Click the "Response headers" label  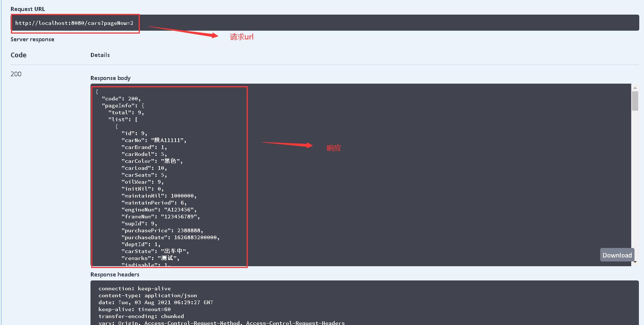(x=115, y=275)
